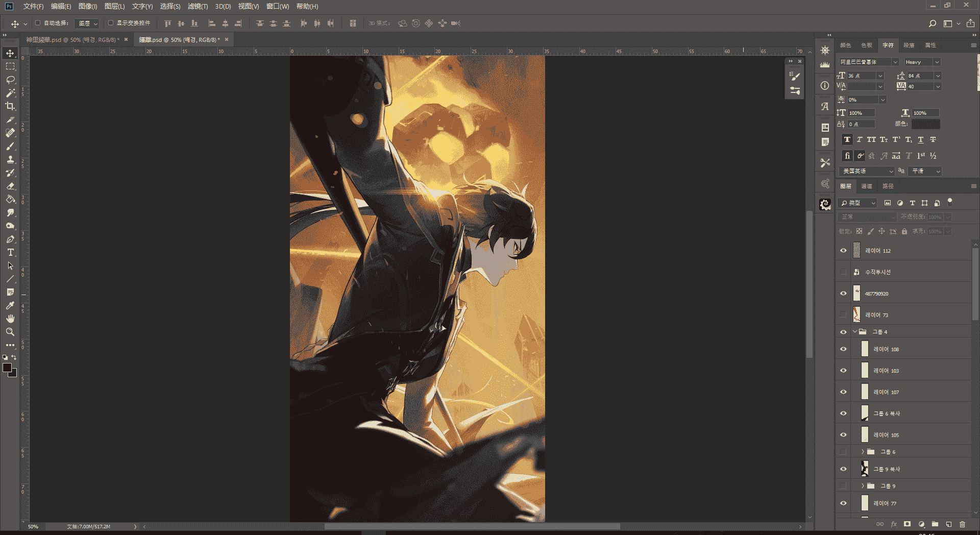Click the text color swatch

[926, 124]
